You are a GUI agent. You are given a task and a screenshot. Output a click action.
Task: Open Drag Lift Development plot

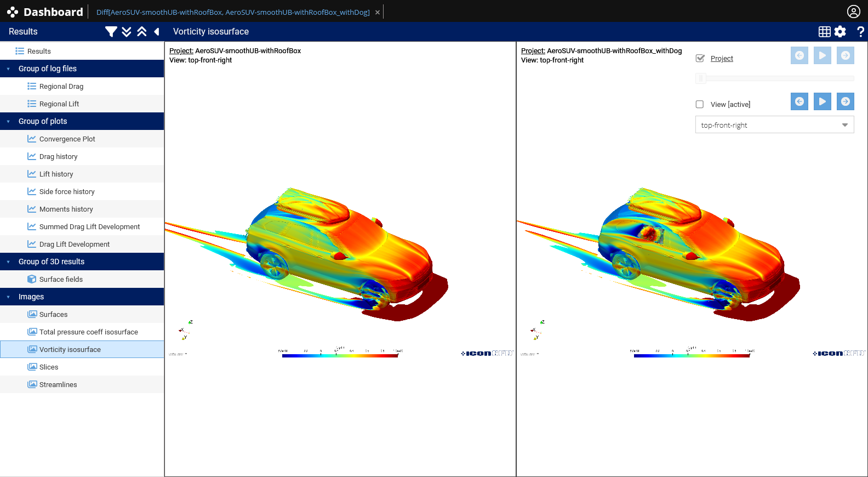(82, 244)
